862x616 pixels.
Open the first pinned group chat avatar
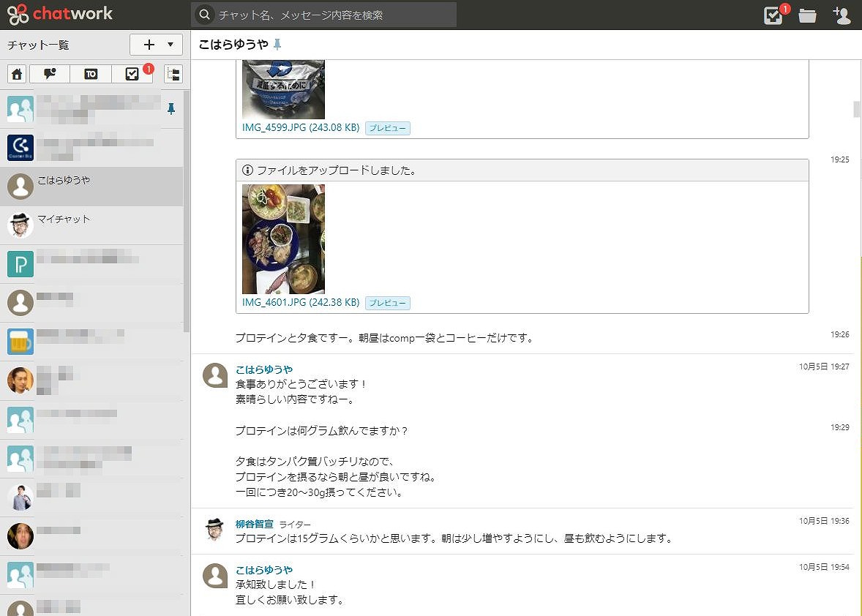pyautogui.click(x=20, y=109)
